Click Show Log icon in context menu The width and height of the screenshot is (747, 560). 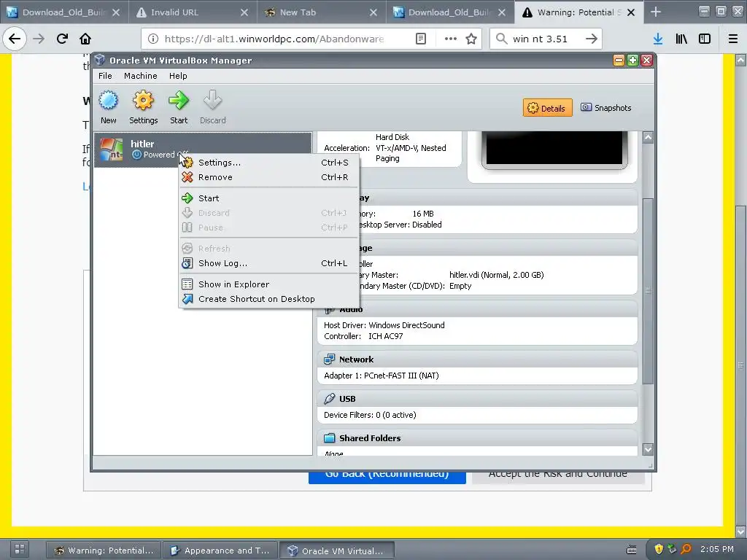(x=187, y=263)
